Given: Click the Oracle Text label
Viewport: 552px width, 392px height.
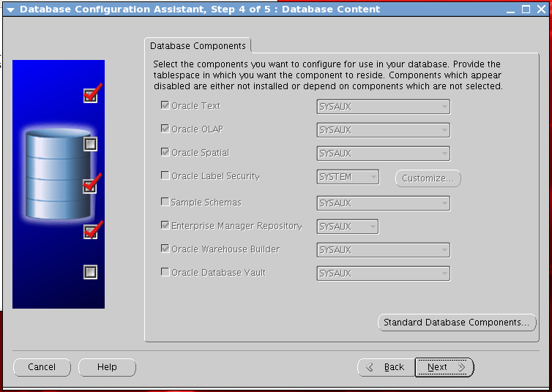Looking at the screenshot, I should pyautogui.click(x=195, y=106).
